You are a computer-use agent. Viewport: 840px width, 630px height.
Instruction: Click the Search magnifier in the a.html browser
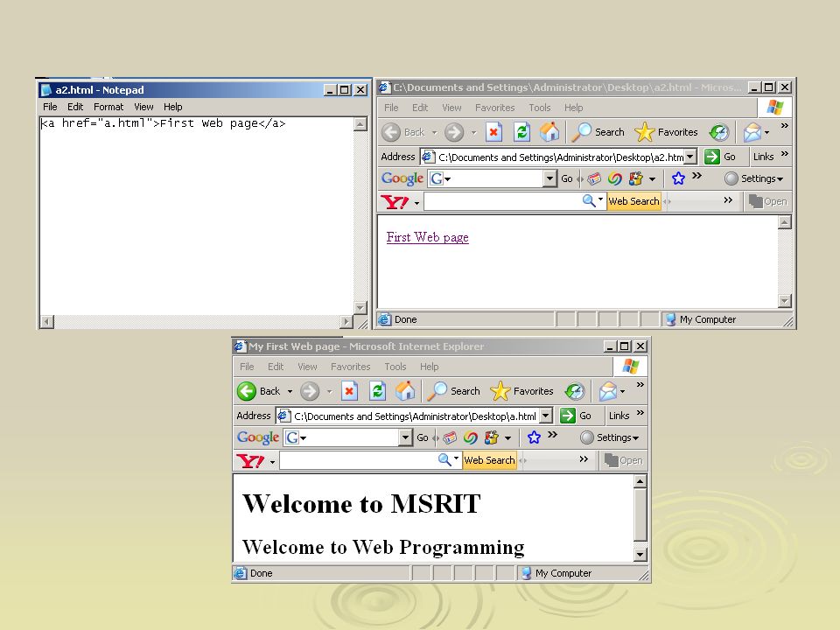click(437, 391)
